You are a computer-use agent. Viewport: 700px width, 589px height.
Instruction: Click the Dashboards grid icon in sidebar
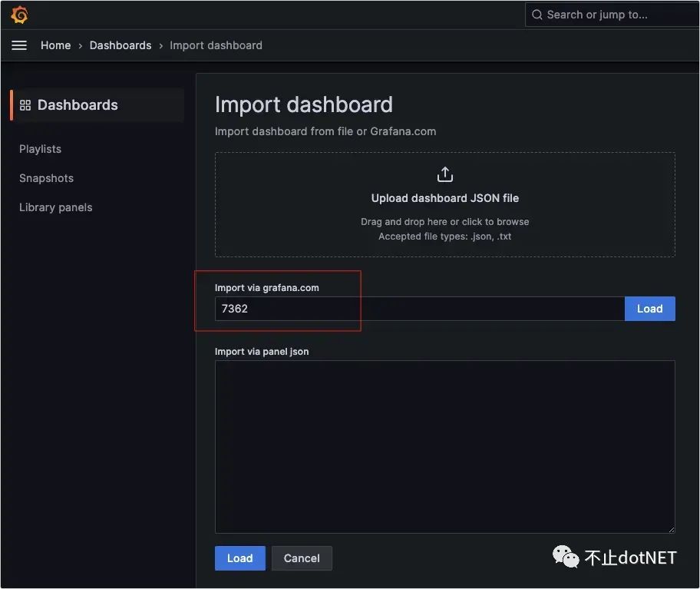(25, 105)
